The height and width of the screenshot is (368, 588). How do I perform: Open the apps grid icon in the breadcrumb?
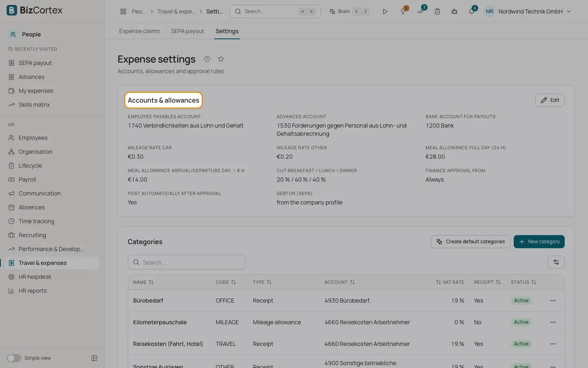[x=123, y=11]
